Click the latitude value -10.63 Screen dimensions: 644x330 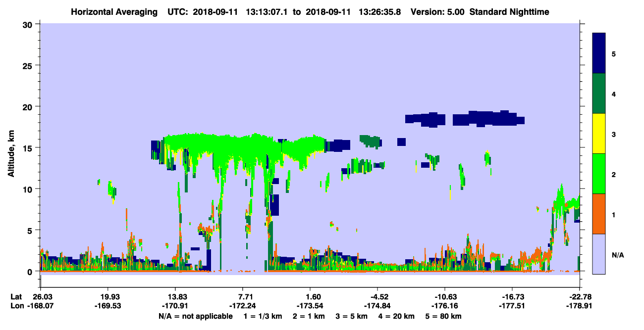pos(445,297)
